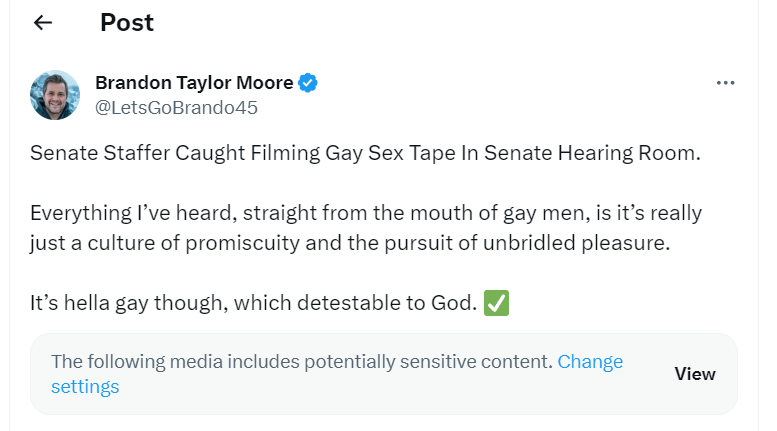
Task: Select the post's first headline sentence
Action: pos(366,154)
